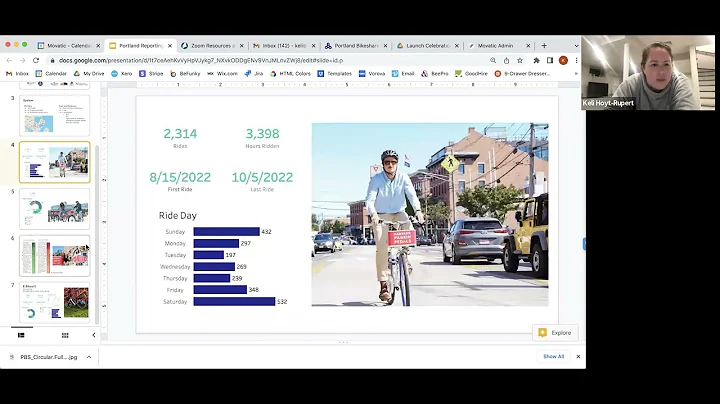720x404 pixels.
Task: Toggle the Chrome side panel icon
Action: pos(550,60)
